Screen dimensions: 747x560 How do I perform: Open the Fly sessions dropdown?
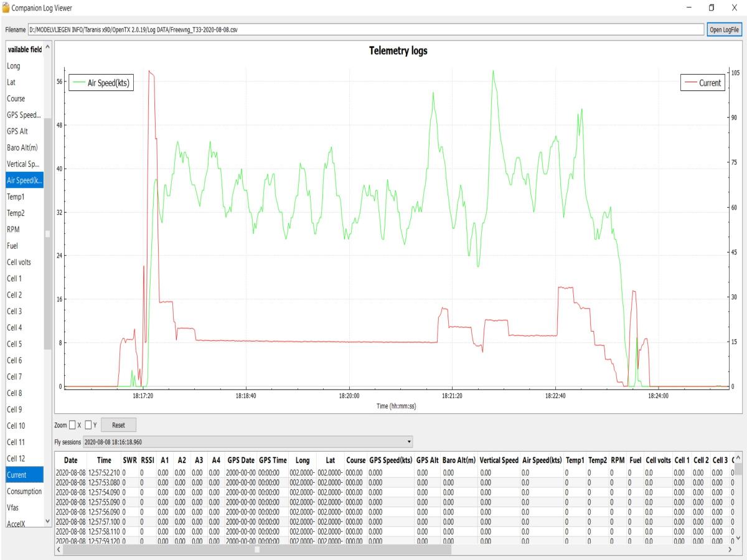coord(249,442)
